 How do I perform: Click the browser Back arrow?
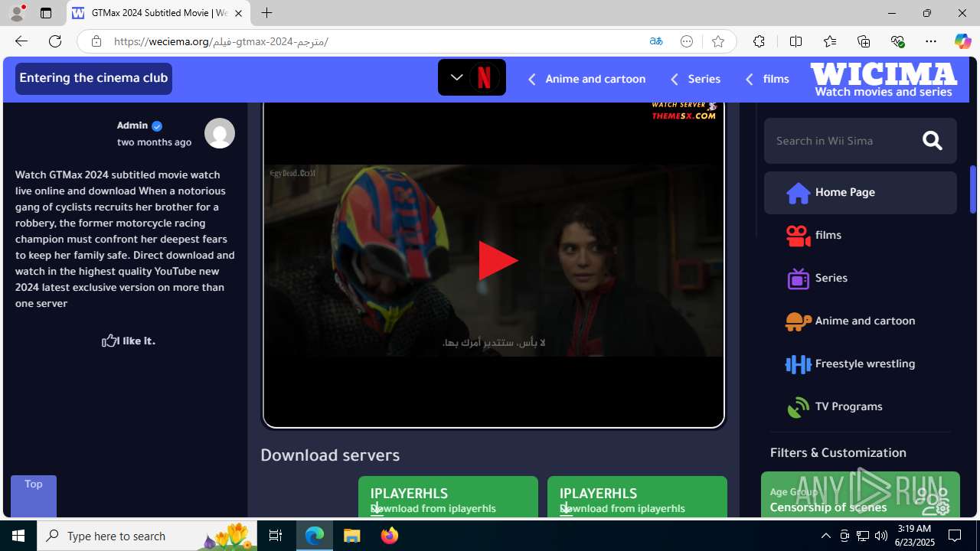(x=21, y=41)
